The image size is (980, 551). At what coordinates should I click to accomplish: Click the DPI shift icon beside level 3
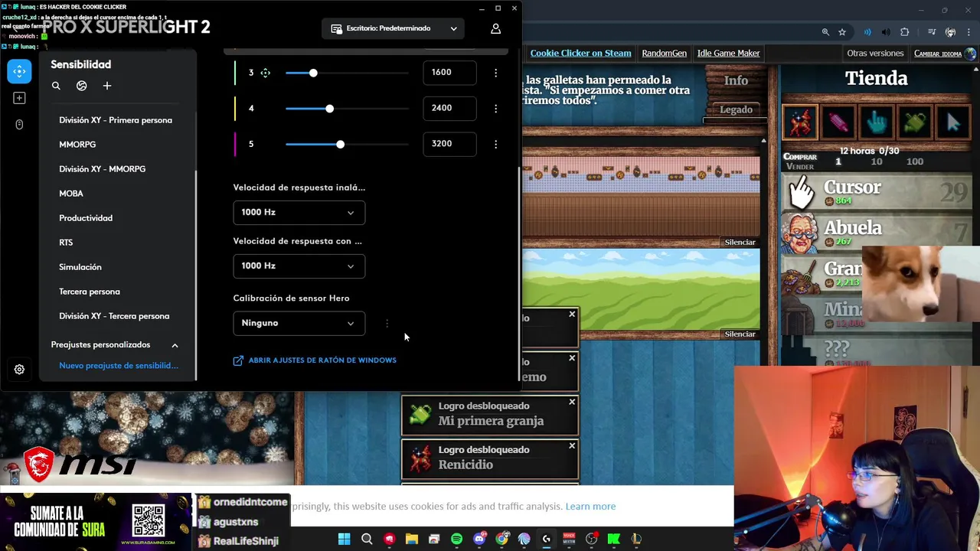(265, 73)
